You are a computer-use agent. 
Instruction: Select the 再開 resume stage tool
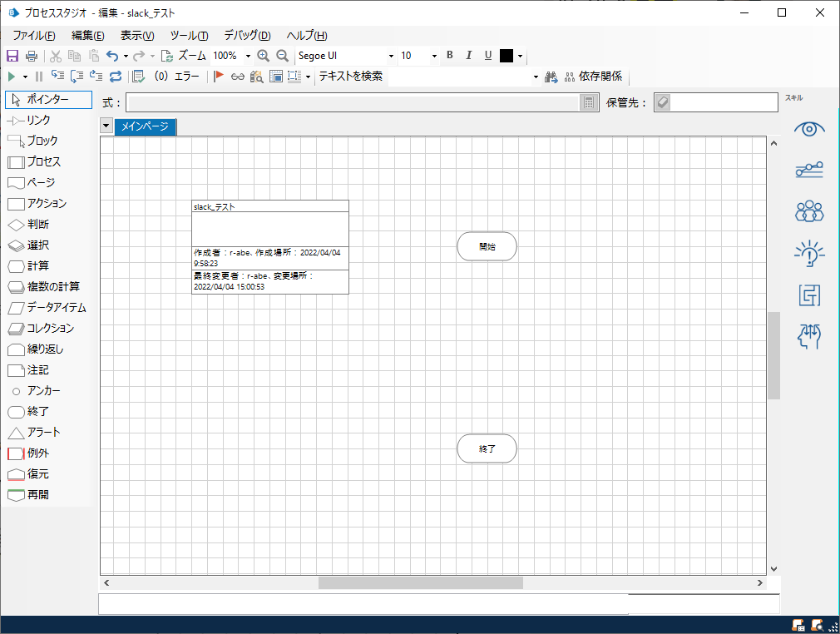coord(49,495)
